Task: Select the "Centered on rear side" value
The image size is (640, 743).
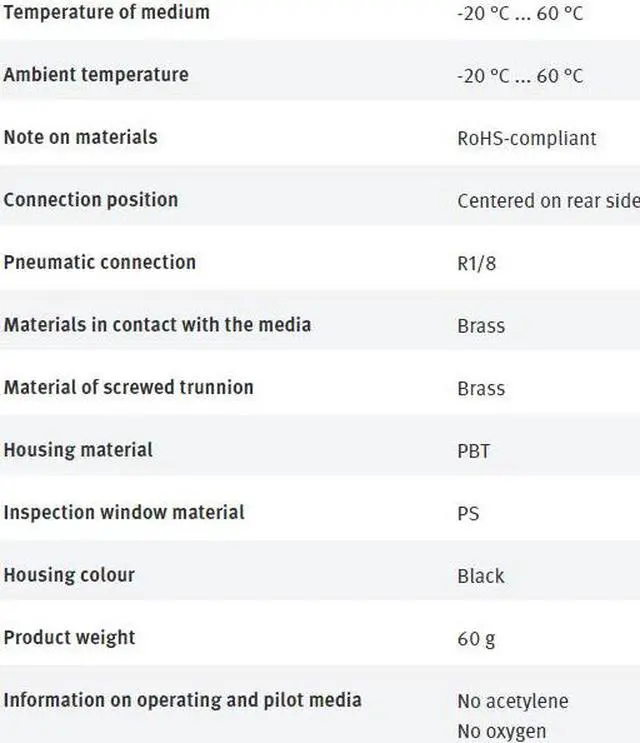Action: point(547,201)
